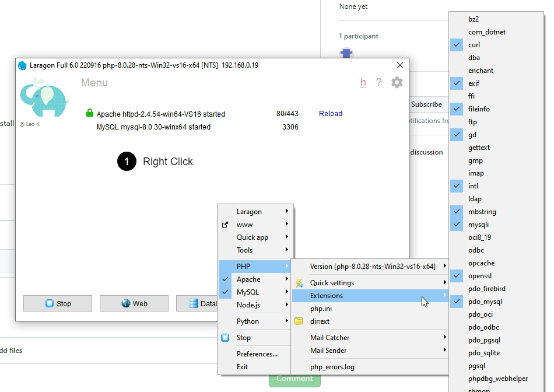
Task: Uncheck the intl extension
Action: click(496, 186)
